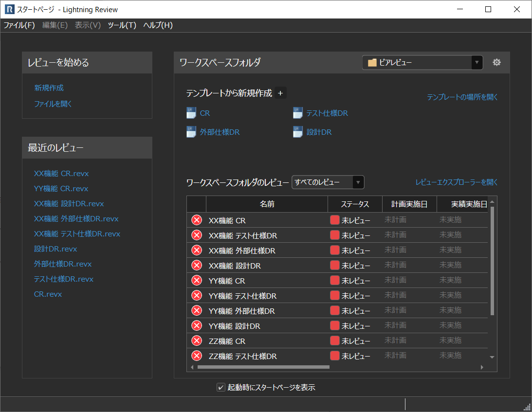This screenshot has width=532, height=412.
Task: Open the すべてのレビュー filter dropdown
Action: coord(328,182)
